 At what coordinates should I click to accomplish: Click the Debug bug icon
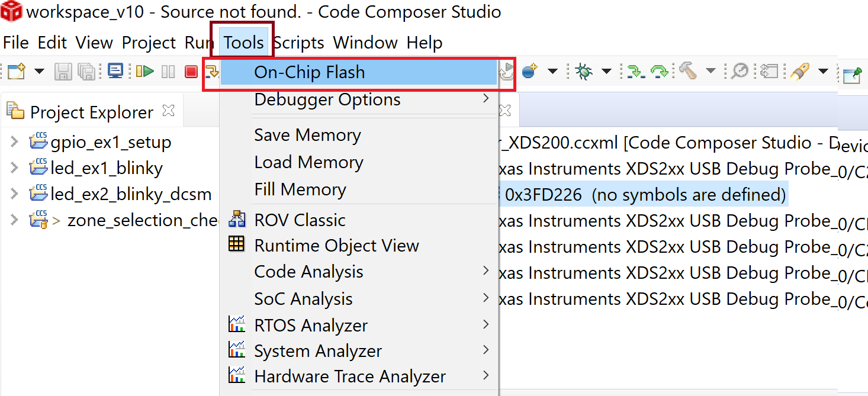[584, 70]
